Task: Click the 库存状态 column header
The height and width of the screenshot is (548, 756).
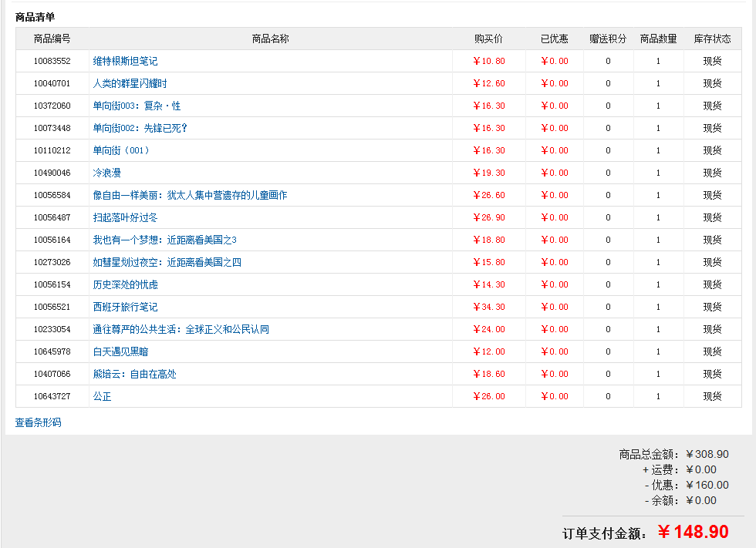Action: [712, 39]
